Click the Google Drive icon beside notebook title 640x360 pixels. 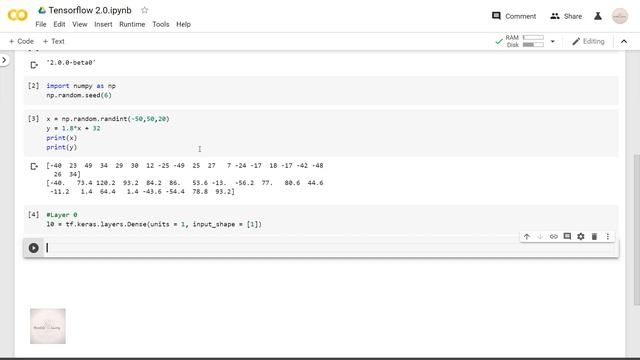coord(42,10)
